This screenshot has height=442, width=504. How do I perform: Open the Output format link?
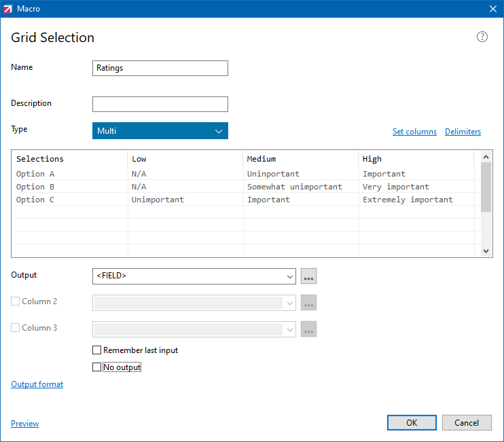(37, 384)
